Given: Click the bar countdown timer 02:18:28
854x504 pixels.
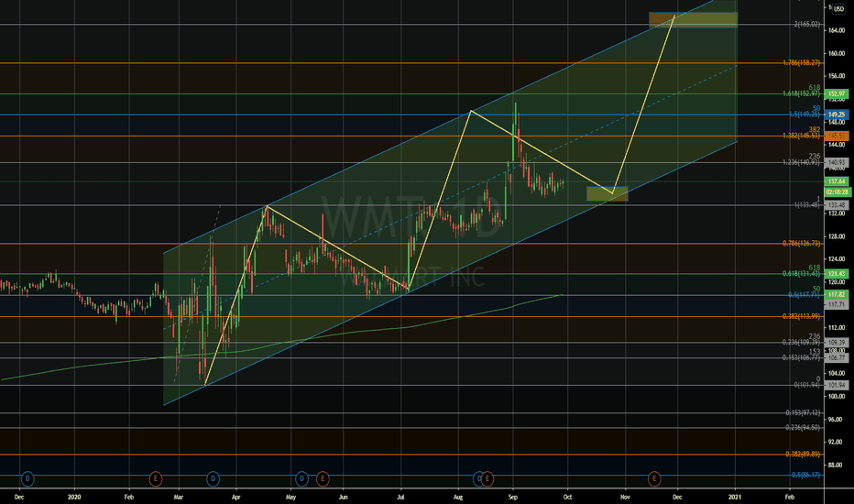Looking at the screenshot, I should [x=838, y=192].
